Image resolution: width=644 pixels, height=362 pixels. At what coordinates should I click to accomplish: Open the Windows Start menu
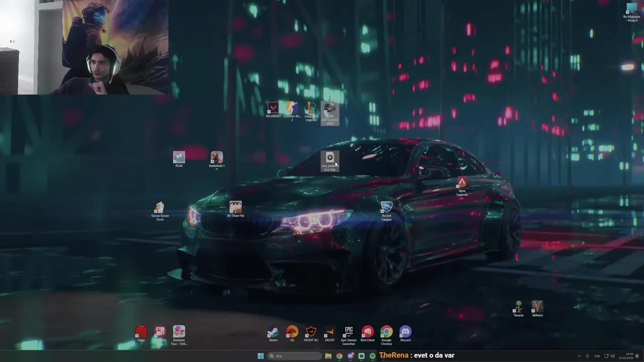click(261, 356)
